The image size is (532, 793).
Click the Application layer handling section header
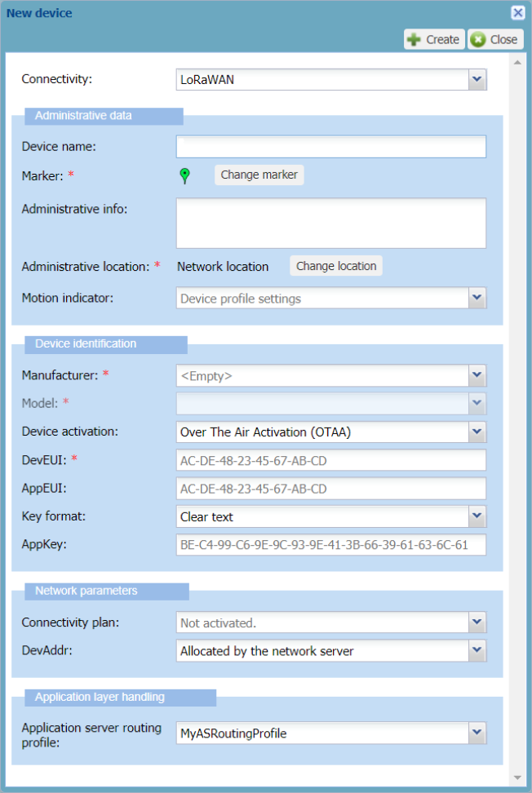pos(121,698)
